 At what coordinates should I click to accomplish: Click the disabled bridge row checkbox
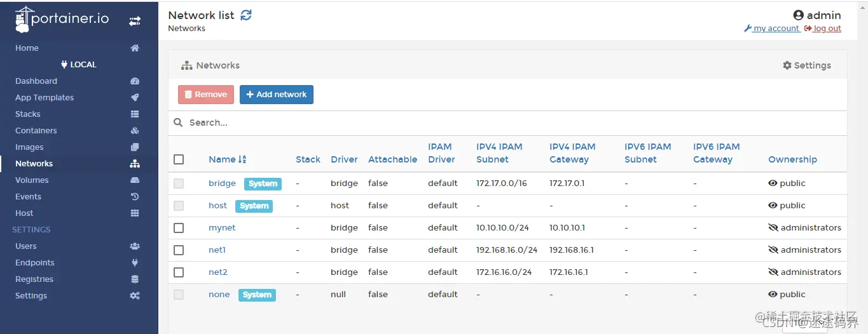tap(179, 184)
